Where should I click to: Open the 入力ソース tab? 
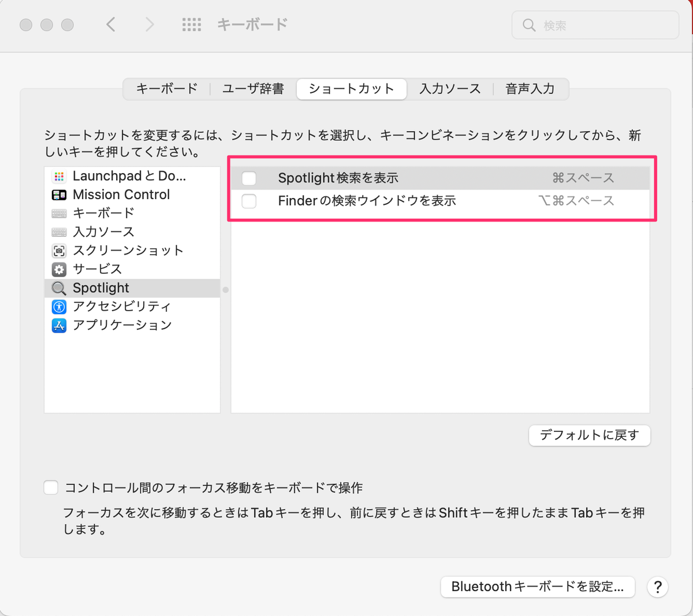[x=450, y=89]
